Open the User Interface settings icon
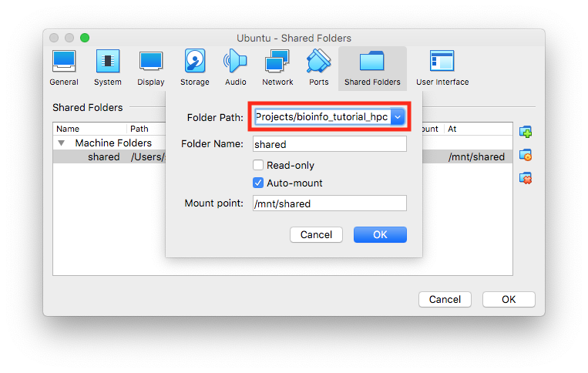This screenshot has height=373, width=588. click(x=442, y=61)
